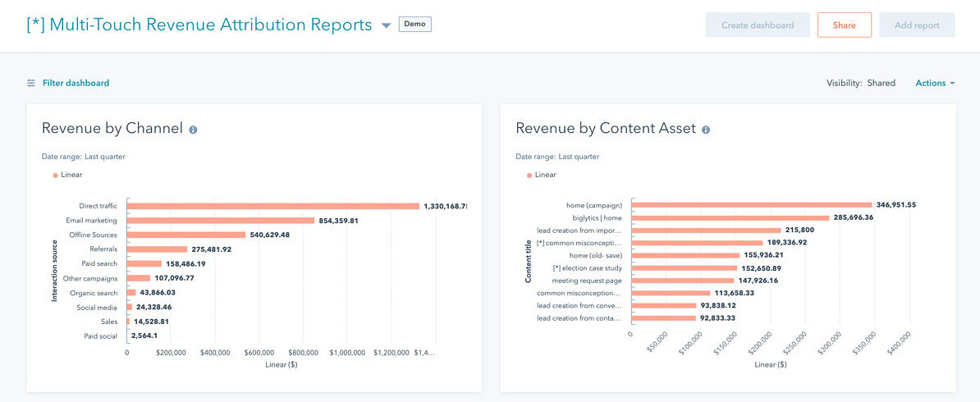Open the Filter dashboard link
This screenshot has width=980, height=402.
point(76,83)
